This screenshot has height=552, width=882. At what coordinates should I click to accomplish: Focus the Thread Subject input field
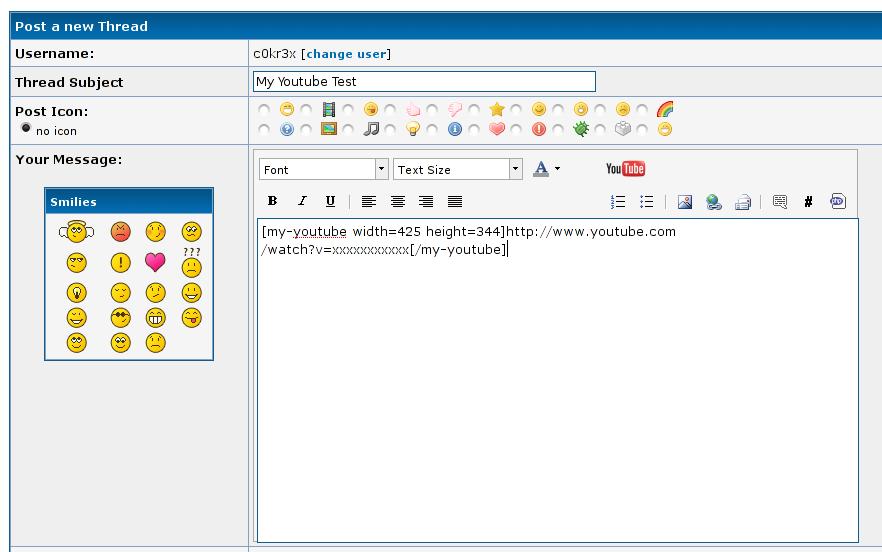click(x=424, y=82)
